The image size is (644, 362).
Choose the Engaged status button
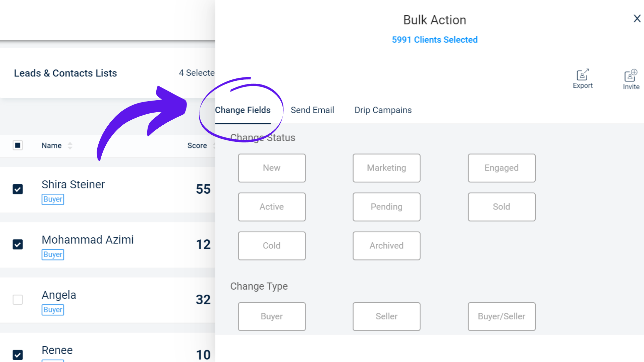click(501, 168)
